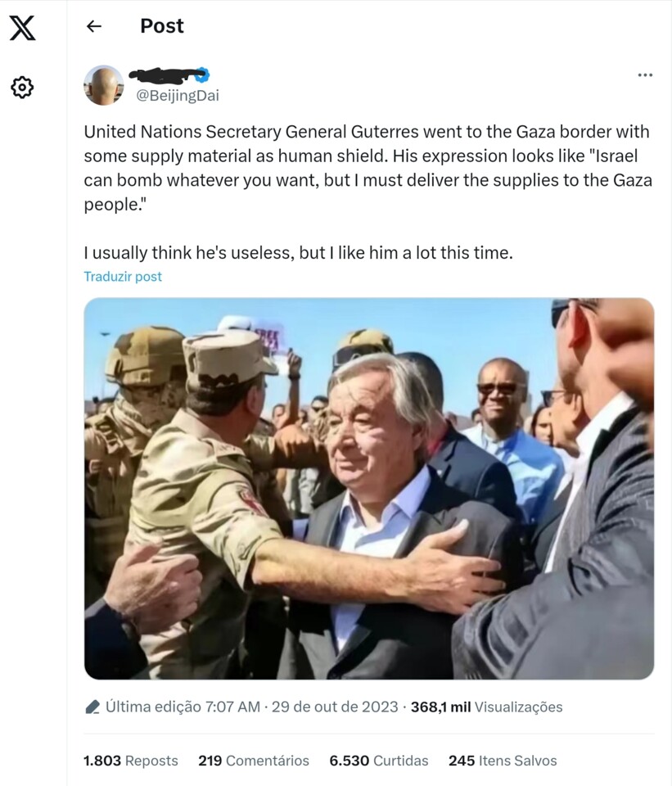The width and height of the screenshot is (672, 786).
Task: Click the Traduzir post link
Action: pos(123,277)
